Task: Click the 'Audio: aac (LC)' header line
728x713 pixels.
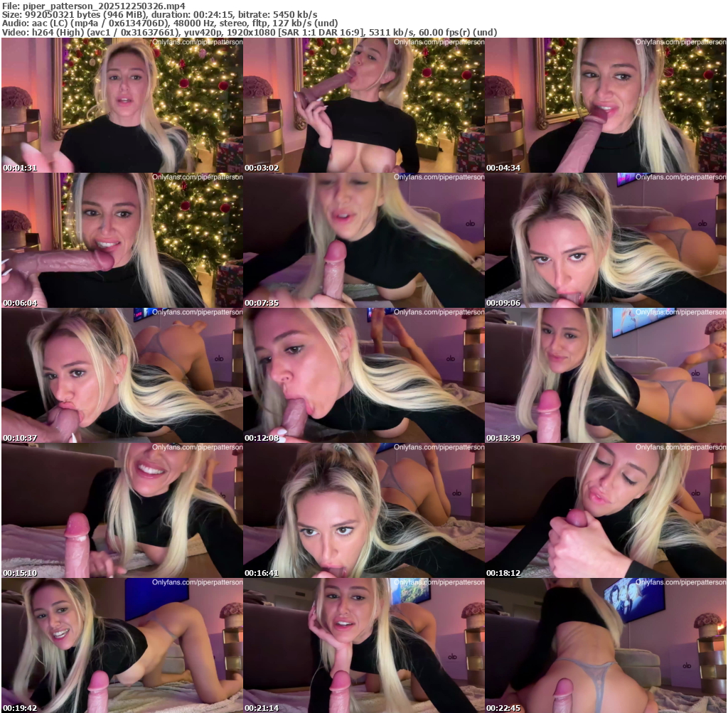Action: (170, 23)
